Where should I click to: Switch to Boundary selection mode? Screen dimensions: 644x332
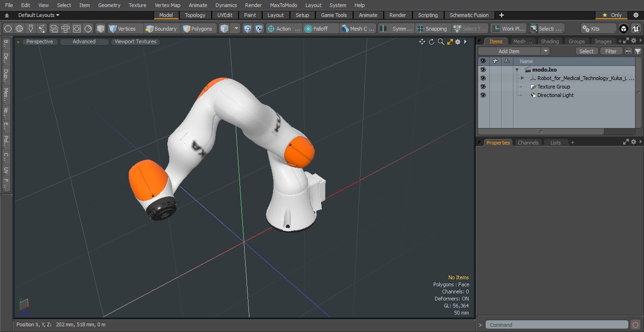(161, 29)
